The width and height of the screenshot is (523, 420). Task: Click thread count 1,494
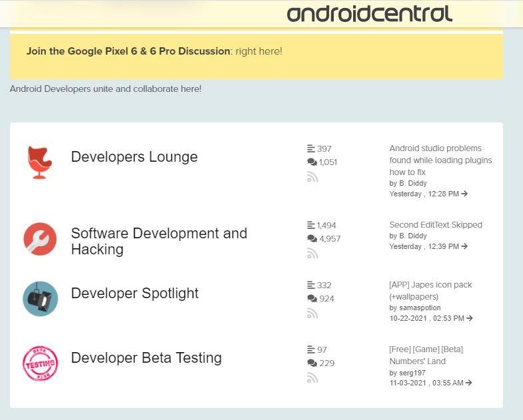coord(326,226)
